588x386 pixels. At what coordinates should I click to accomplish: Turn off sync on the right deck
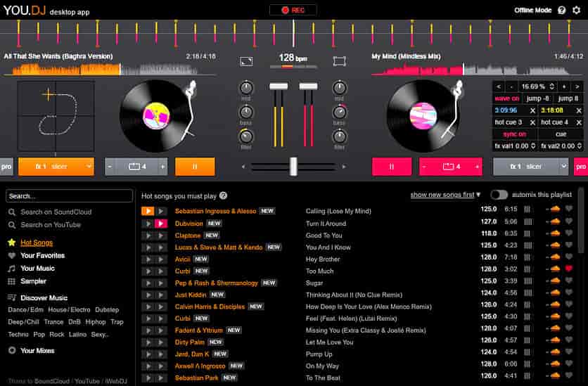coord(514,134)
